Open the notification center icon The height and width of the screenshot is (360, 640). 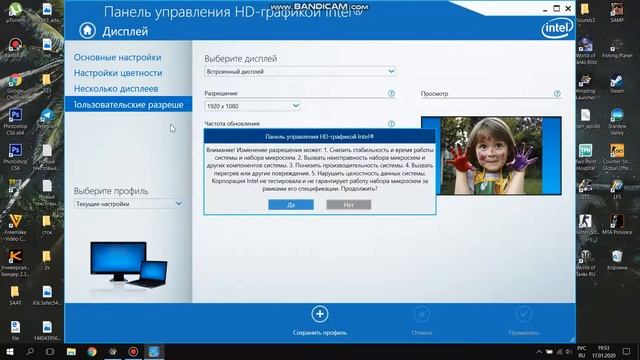626,351
